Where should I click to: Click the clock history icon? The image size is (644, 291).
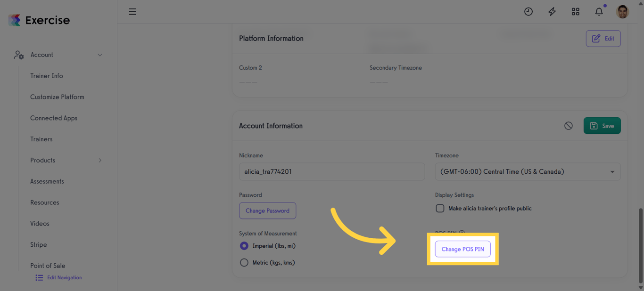click(x=528, y=12)
